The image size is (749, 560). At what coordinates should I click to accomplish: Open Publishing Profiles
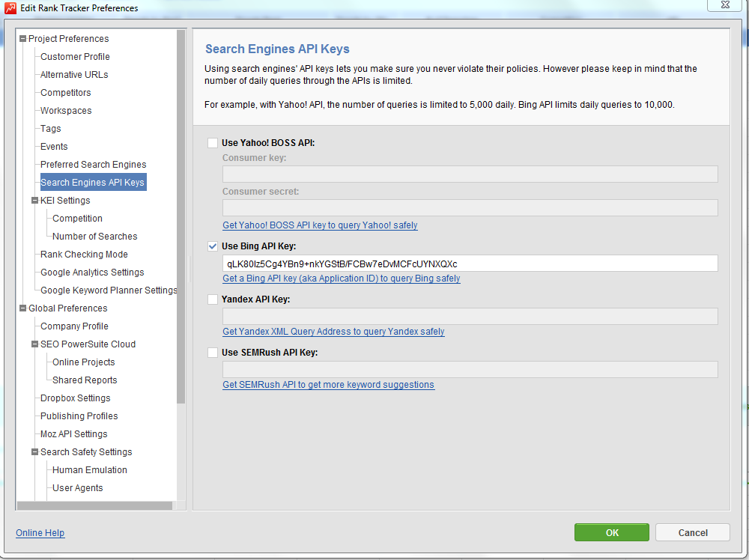(79, 416)
